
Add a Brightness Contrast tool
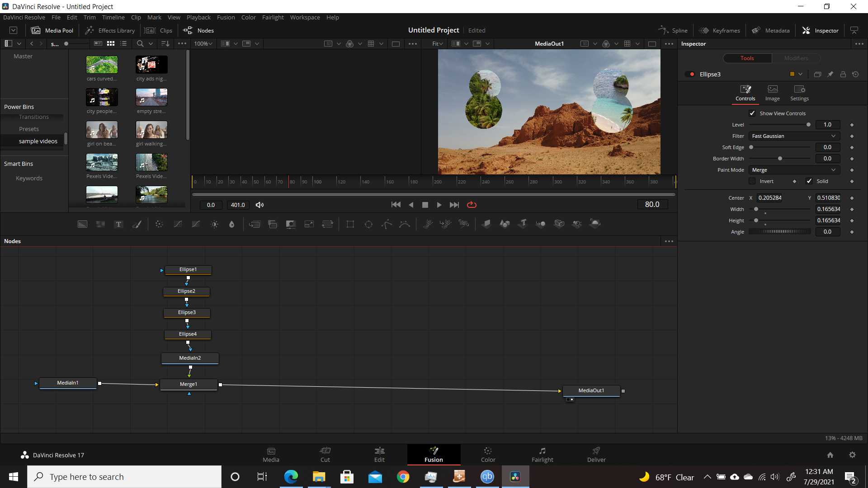[x=214, y=224]
